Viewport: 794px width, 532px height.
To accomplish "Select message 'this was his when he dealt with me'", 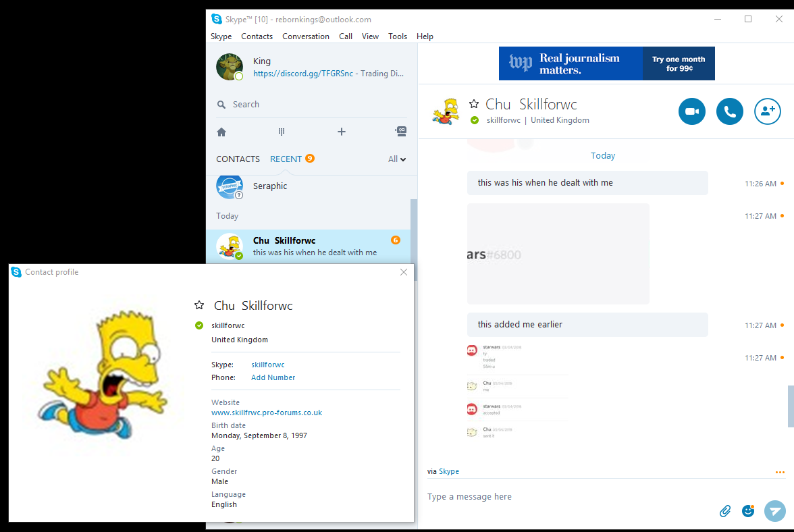I will tap(587, 183).
